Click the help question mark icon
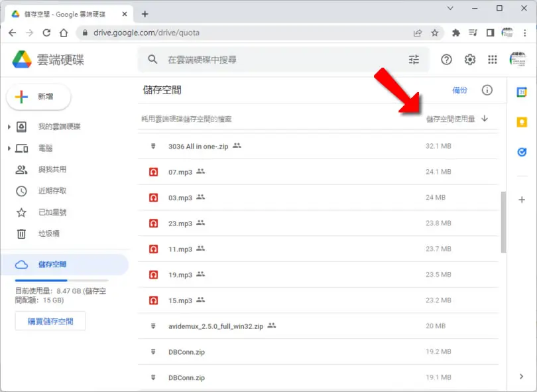This screenshot has width=537, height=392. 446,60
